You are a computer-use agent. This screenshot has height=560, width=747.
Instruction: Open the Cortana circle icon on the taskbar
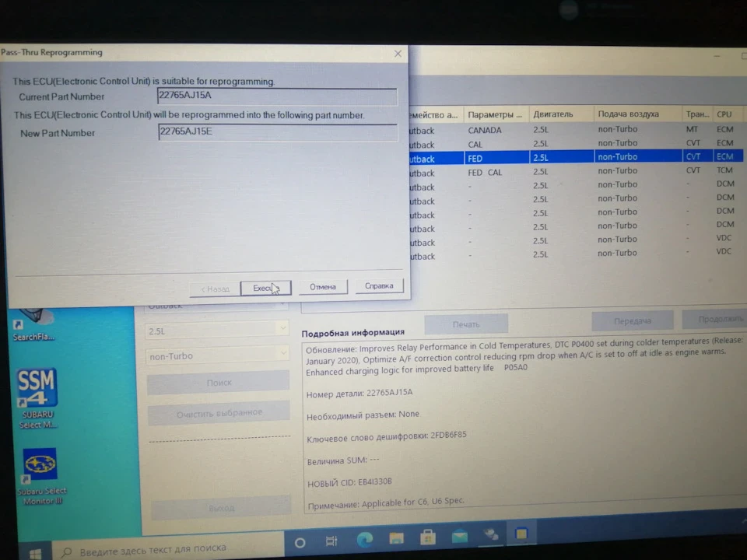(300, 542)
